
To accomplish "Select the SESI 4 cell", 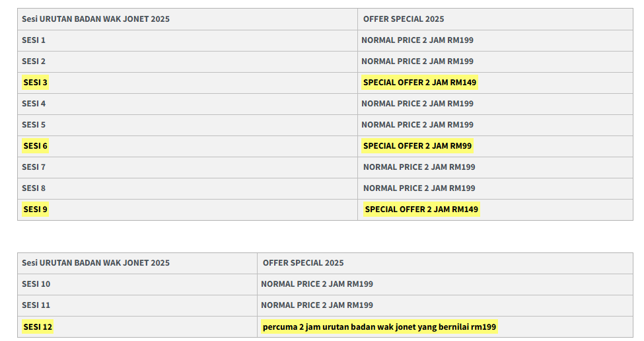I will pos(34,104).
